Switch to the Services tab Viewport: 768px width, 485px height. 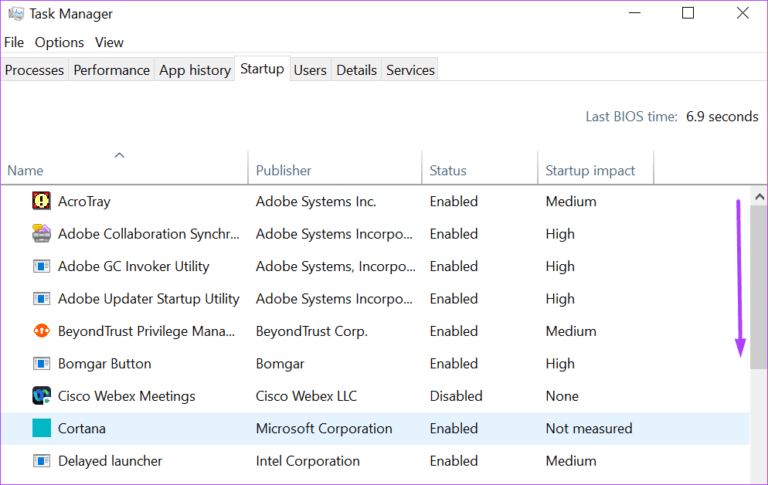(x=410, y=70)
